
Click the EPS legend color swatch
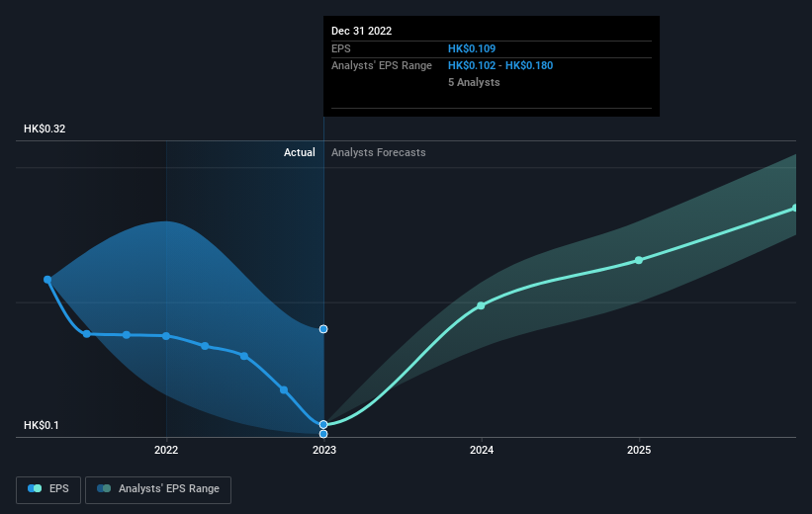[35, 488]
